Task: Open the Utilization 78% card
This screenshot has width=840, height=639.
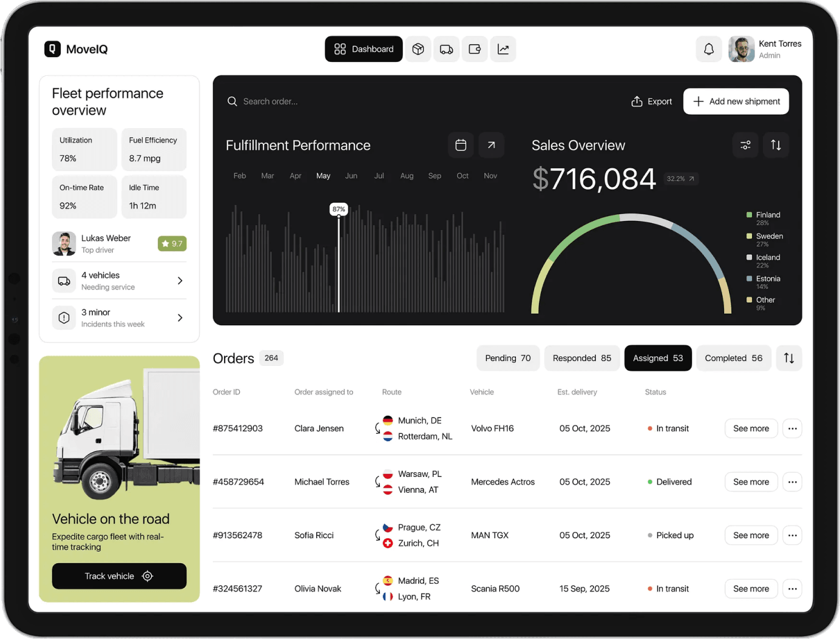Action: pos(84,149)
